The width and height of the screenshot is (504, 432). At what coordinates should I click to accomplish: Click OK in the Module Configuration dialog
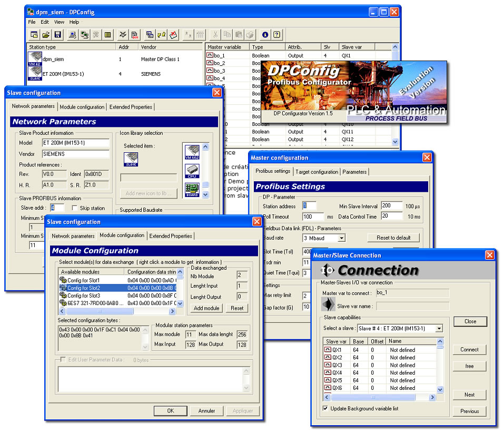(x=170, y=411)
